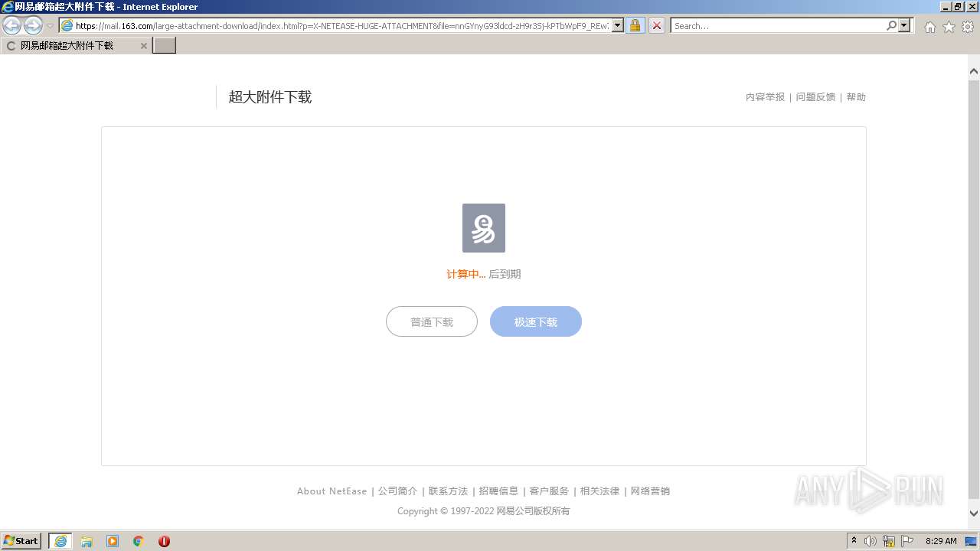Open the 联系方法 footer link
Viewport: 980px width, 551px height.
click(448, 491)
